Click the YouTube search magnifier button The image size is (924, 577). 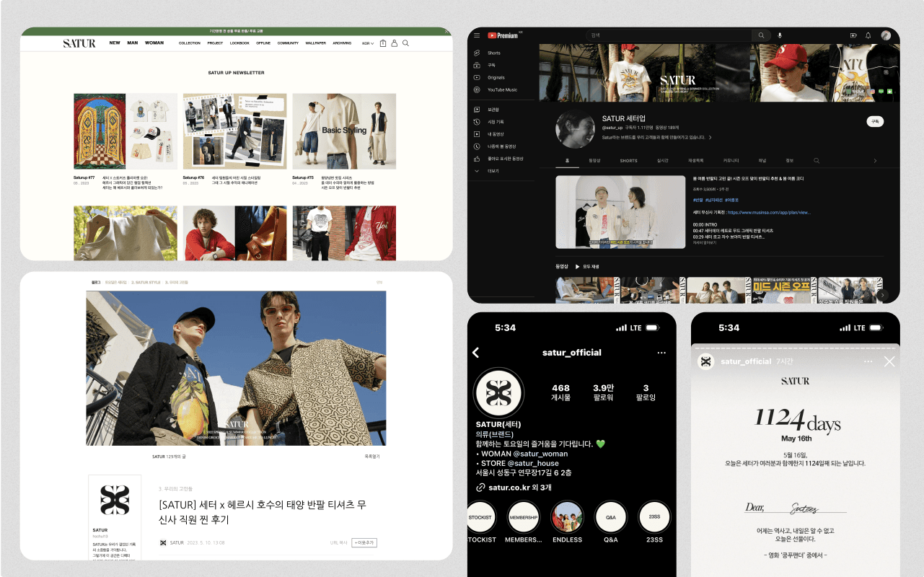click(761, 35)
